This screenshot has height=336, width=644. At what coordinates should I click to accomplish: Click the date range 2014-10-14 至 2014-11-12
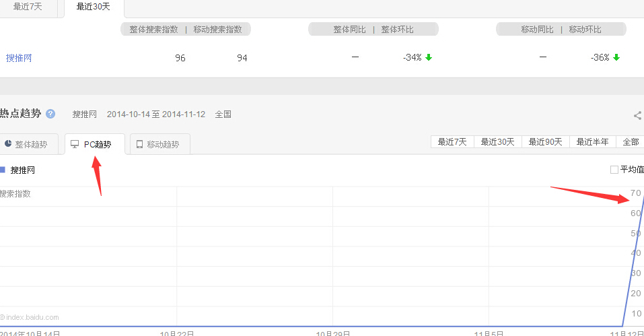[x=156, y=114]
